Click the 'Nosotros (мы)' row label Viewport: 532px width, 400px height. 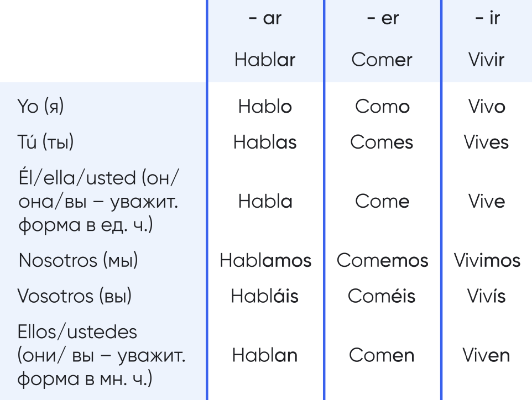(78, 260)
